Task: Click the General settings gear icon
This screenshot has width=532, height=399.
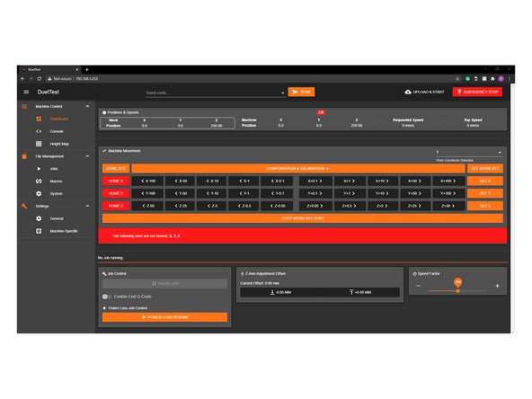Action: 39,218
